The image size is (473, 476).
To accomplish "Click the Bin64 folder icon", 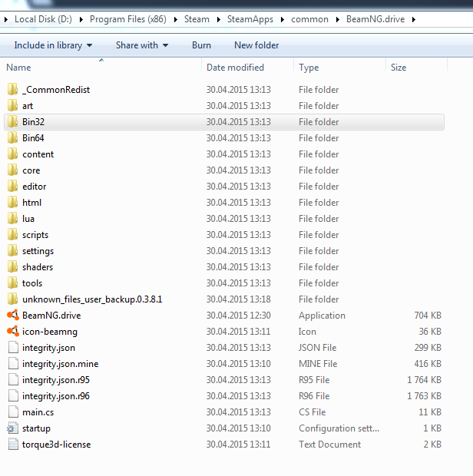I will pyautogui.click(x=13, y=137).
